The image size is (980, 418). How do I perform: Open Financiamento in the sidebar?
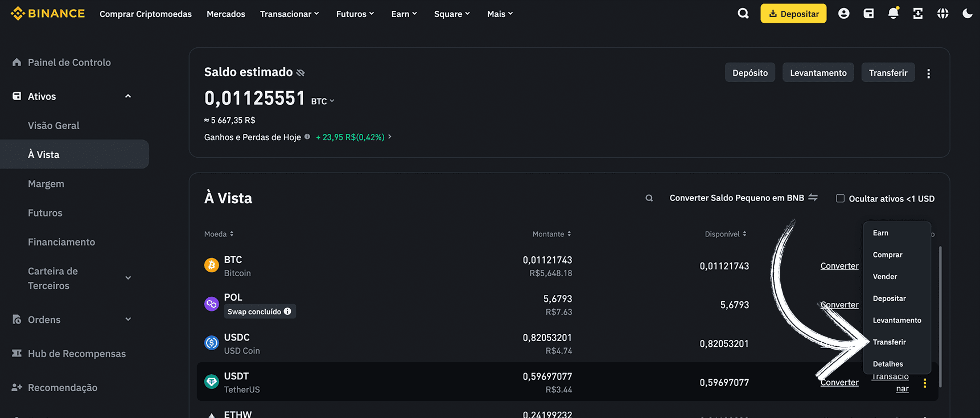(x=61, y=241)
